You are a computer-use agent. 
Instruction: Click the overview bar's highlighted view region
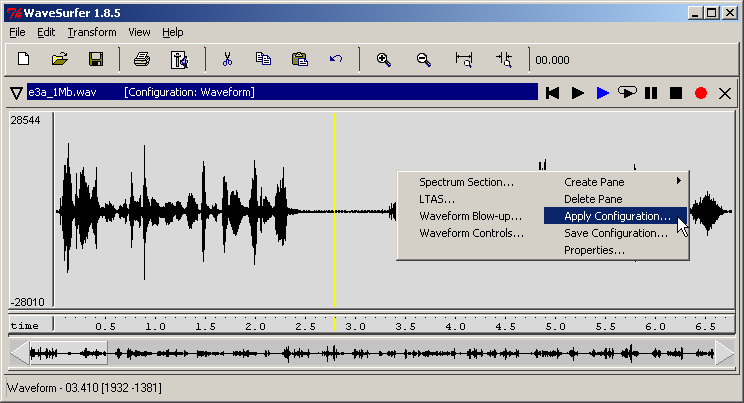coord(68,352)
